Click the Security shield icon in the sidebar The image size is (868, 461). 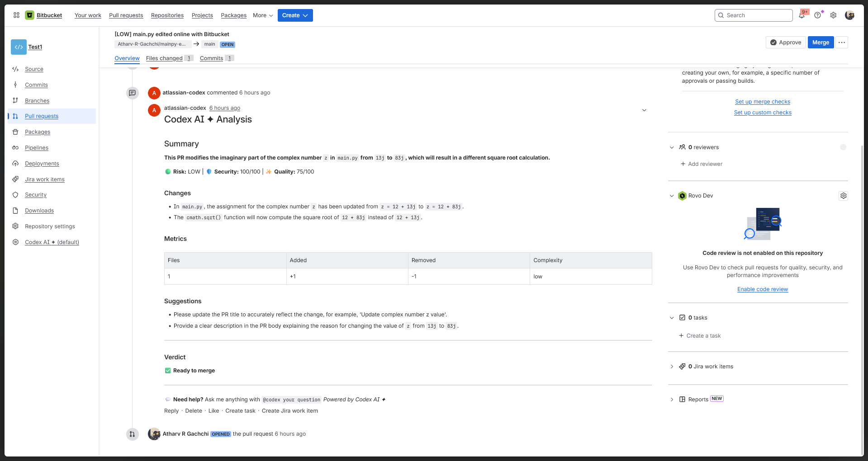coord(15,195)
